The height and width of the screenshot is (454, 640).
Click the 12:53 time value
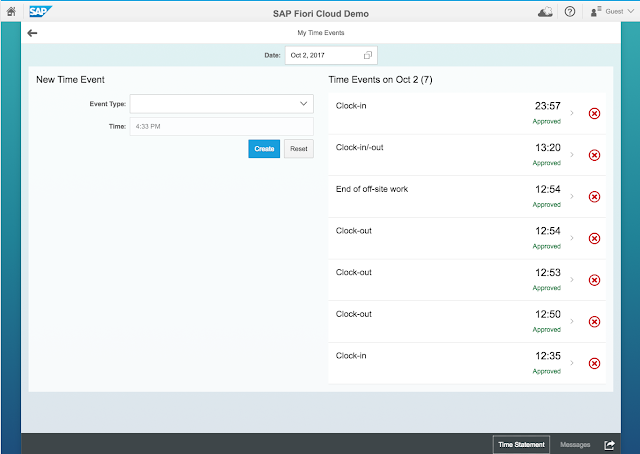click(x=548, y=273)
